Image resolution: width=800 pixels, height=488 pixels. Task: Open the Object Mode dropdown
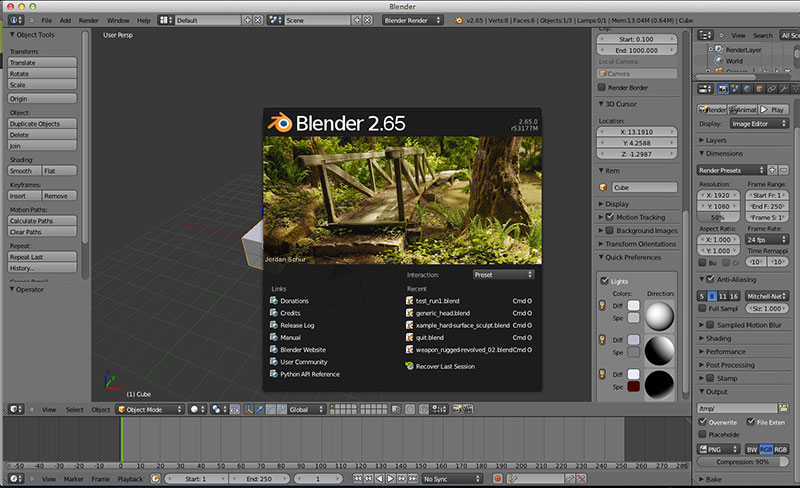pos(150,409)
